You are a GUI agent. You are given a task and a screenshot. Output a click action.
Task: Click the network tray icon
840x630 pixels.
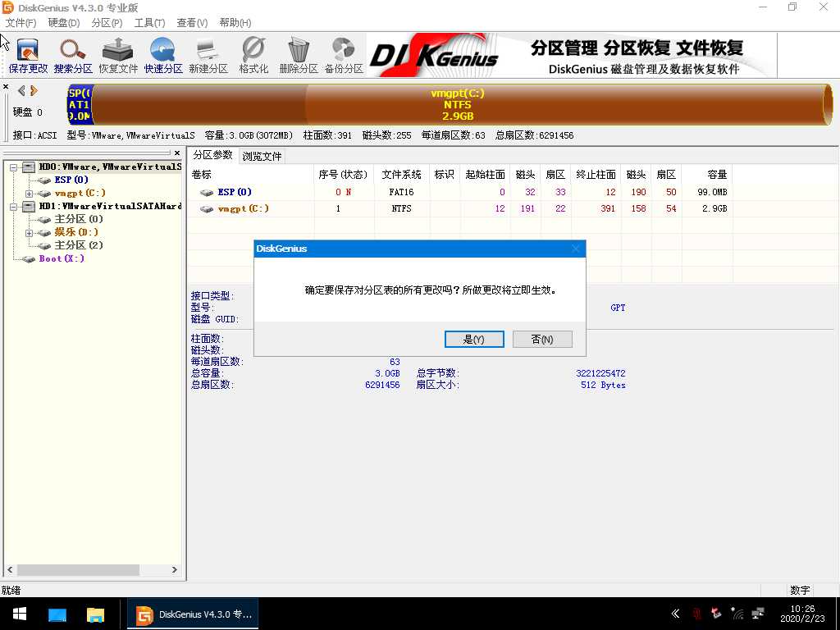758,614
